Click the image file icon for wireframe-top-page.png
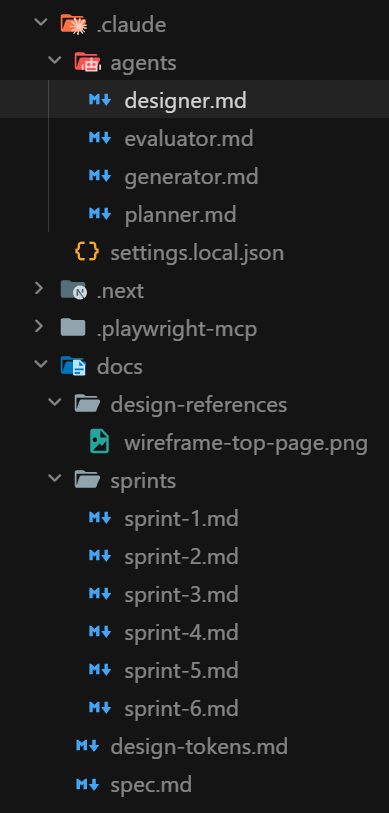This screenshot has height=813, width=389. point(100,442)
